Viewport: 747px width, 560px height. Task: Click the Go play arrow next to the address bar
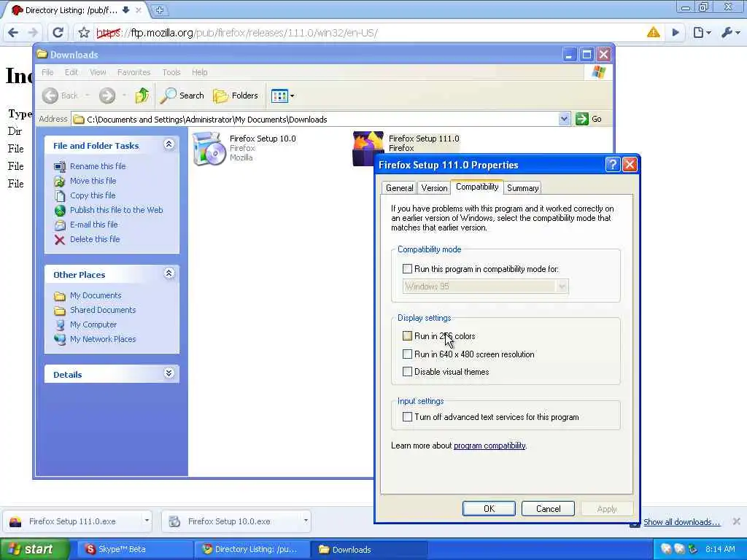point(676,33)
